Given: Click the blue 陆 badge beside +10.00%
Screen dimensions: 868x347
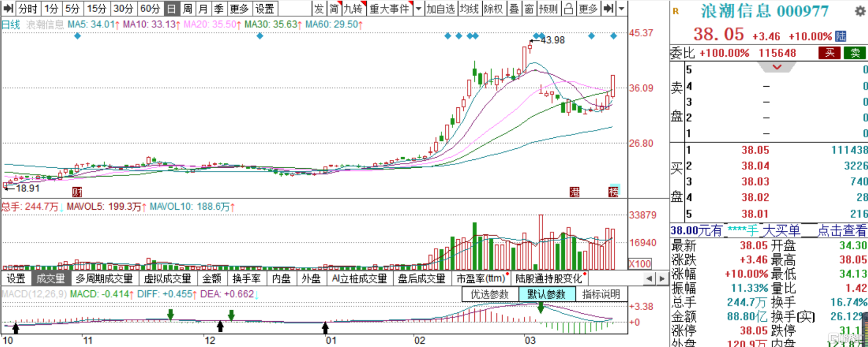Looking at the screenshot, I should click(x=841, y=36).
